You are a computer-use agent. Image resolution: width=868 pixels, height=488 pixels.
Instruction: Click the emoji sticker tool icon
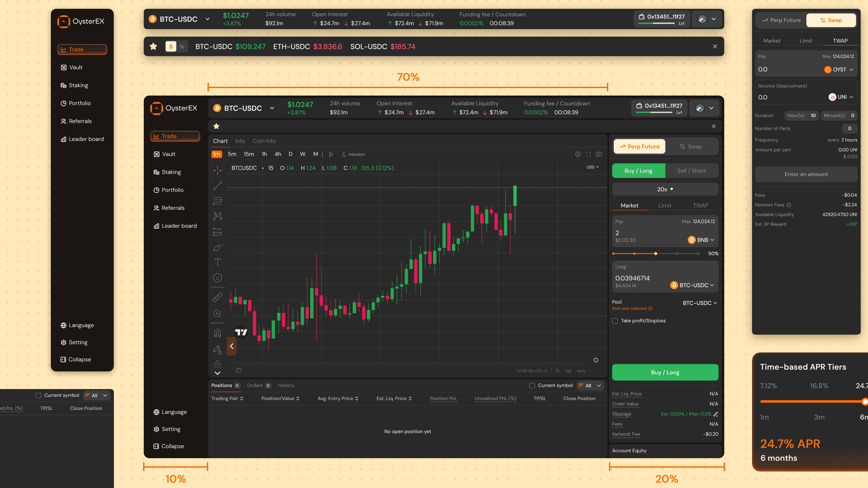point(217,278)
